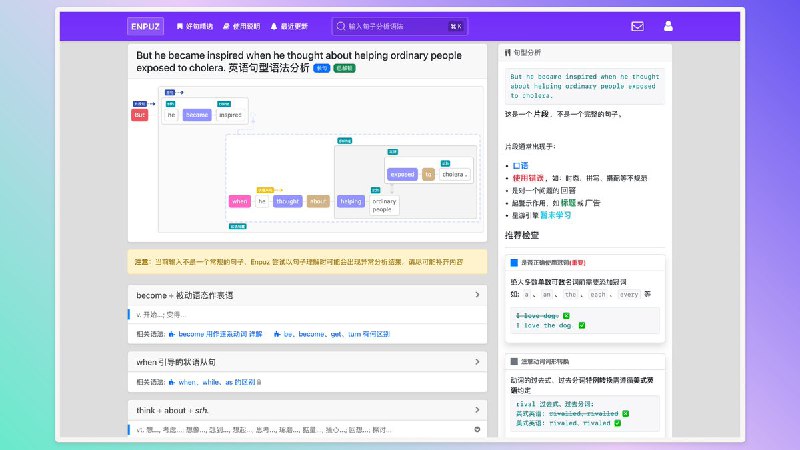Click the 'he' block before 'thought'
Image resolution: width=800 pixels, height=450 pixels.
point(262,201)
